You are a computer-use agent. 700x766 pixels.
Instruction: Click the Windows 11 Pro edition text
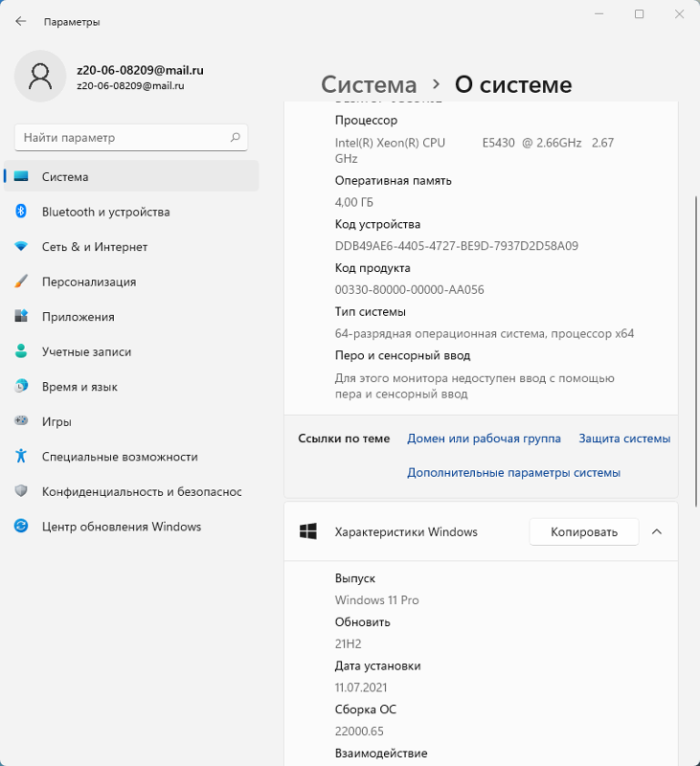coord(376,600)
